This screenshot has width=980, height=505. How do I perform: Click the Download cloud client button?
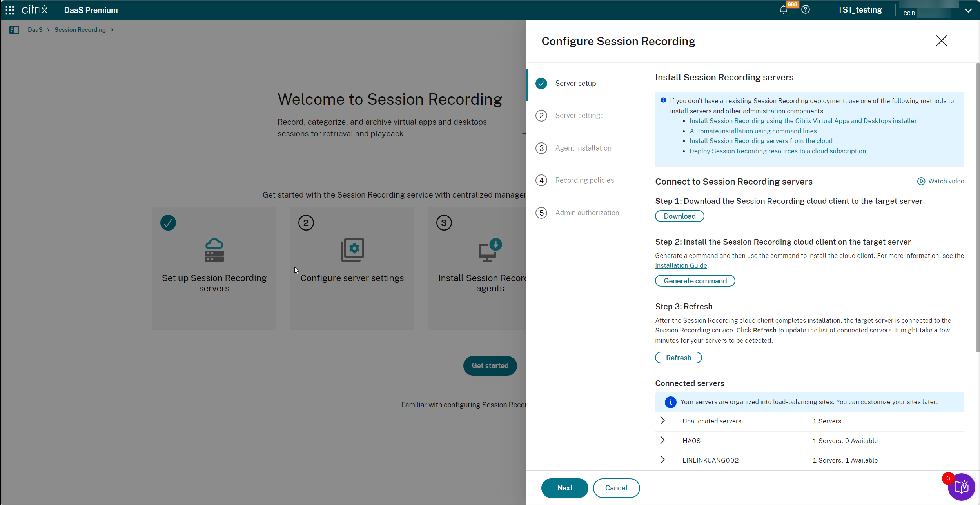coord(679,216)
